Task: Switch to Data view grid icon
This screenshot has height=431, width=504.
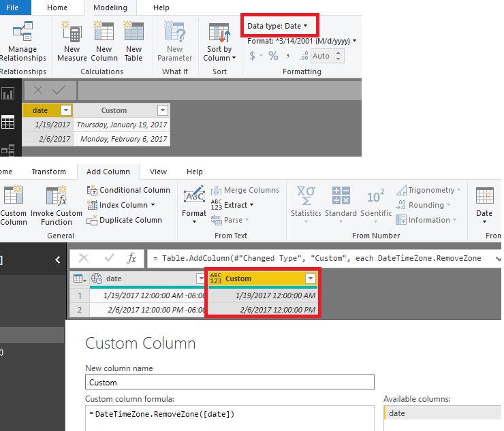Action: coord(7,122)
